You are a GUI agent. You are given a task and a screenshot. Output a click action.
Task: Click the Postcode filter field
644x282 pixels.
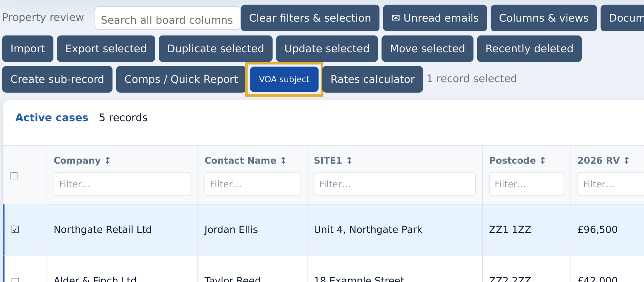click(527, 184)
